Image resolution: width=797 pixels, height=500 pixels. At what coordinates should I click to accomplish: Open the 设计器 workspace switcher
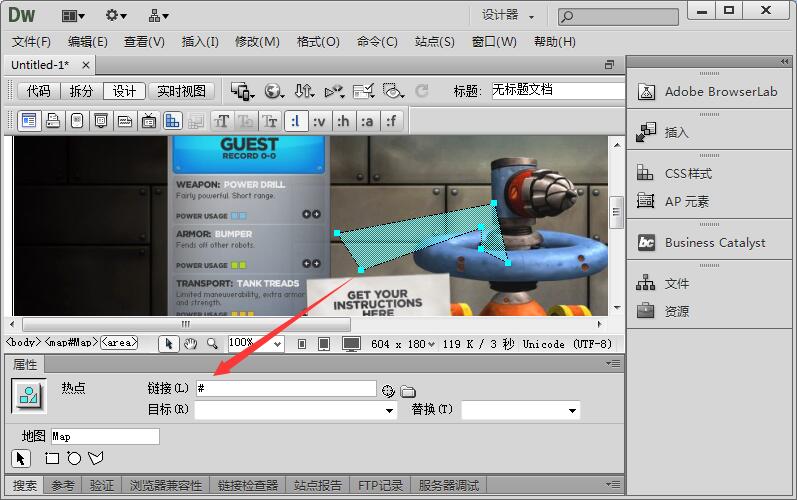(508, 16)
